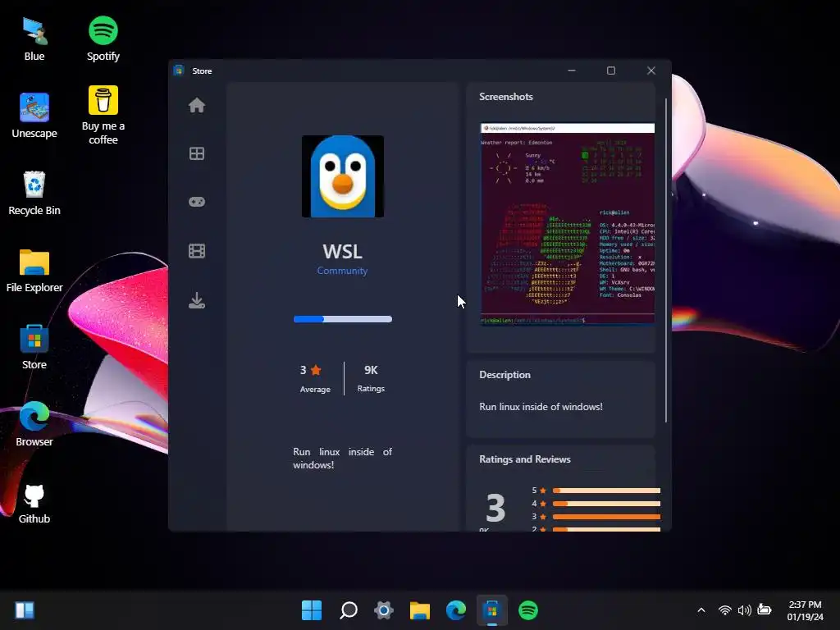Open Settings gear in the taskbar
This screenshot has width=840, height=630.
coord(384,610)
